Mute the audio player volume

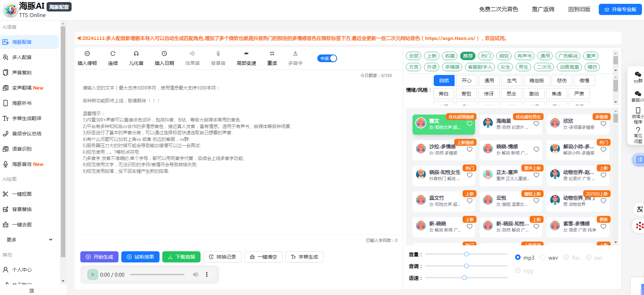(x=196, y=275)
